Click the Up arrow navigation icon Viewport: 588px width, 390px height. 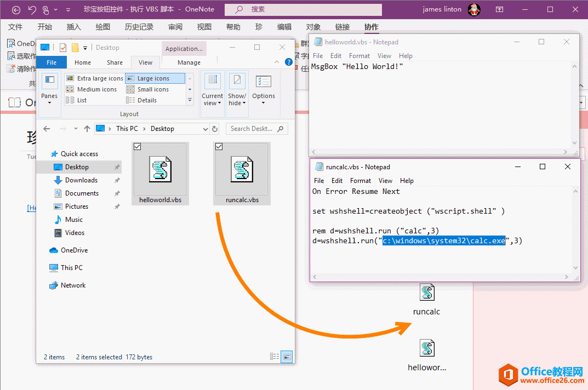[x=87, y=129]
